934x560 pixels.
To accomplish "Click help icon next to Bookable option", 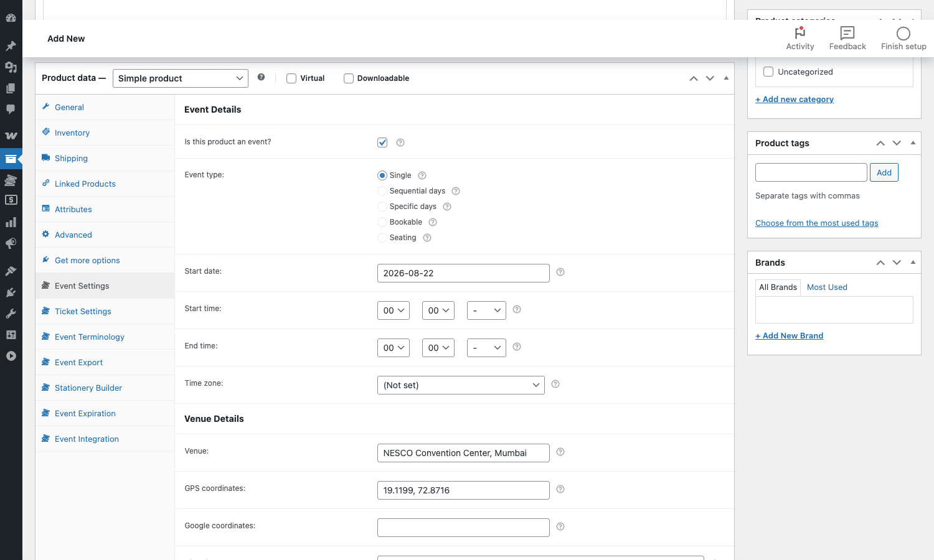I will pos(433,222).
